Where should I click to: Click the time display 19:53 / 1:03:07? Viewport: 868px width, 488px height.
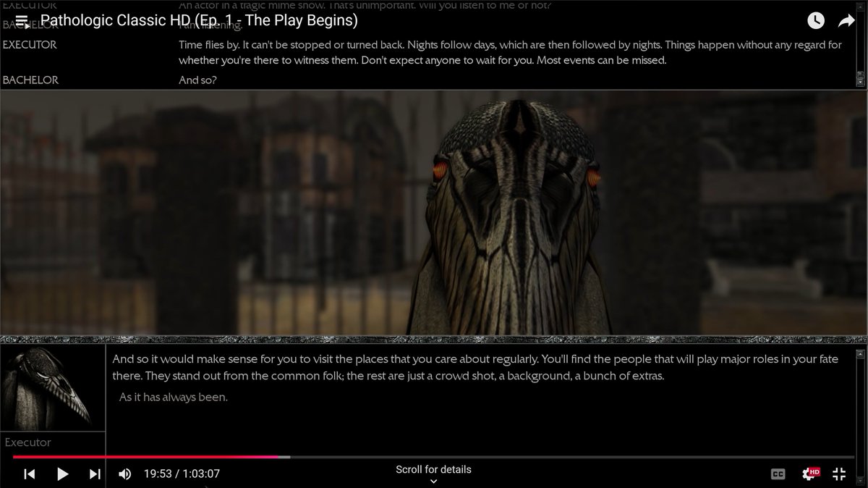(182, 474)
